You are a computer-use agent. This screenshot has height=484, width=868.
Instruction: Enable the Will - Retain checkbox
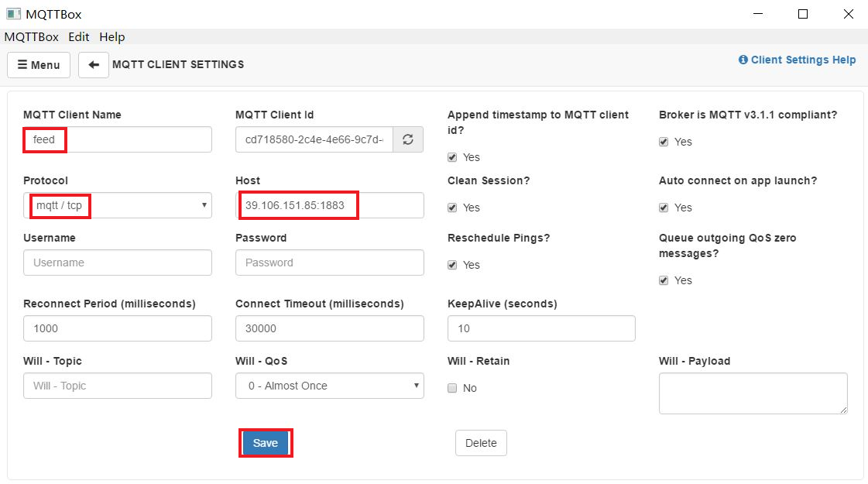[x=452, y=388]
